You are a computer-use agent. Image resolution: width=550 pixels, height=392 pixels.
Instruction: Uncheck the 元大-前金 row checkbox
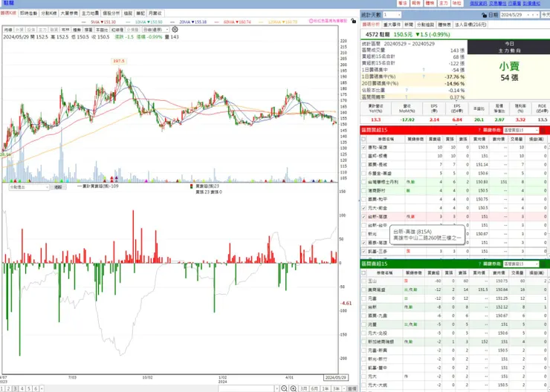click(x=363, y=208)
